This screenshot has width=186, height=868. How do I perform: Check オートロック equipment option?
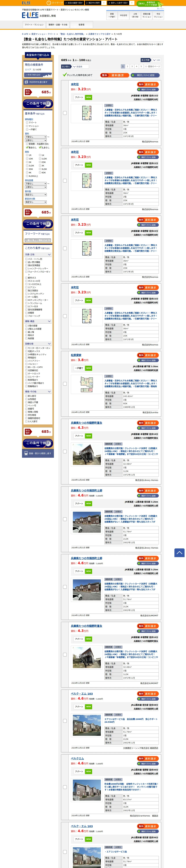[26, 373]
